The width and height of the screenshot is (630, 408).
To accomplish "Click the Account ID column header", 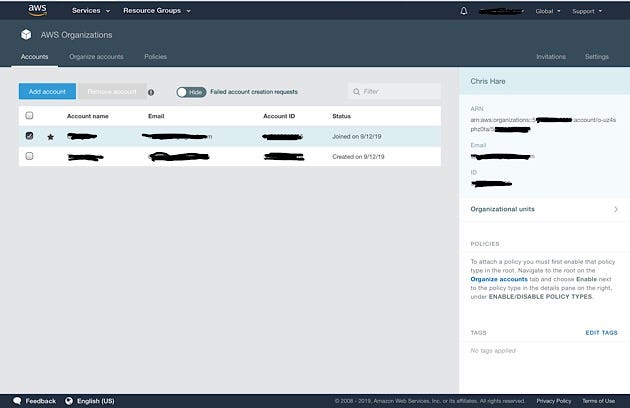I will pos(279,116).
